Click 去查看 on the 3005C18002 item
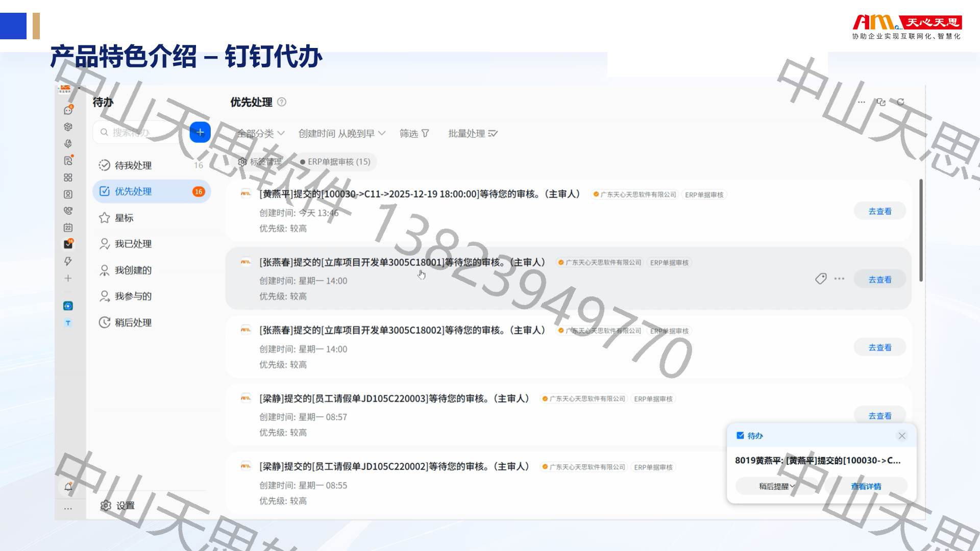This screenshot has width=980, height=551. [880, 347]
